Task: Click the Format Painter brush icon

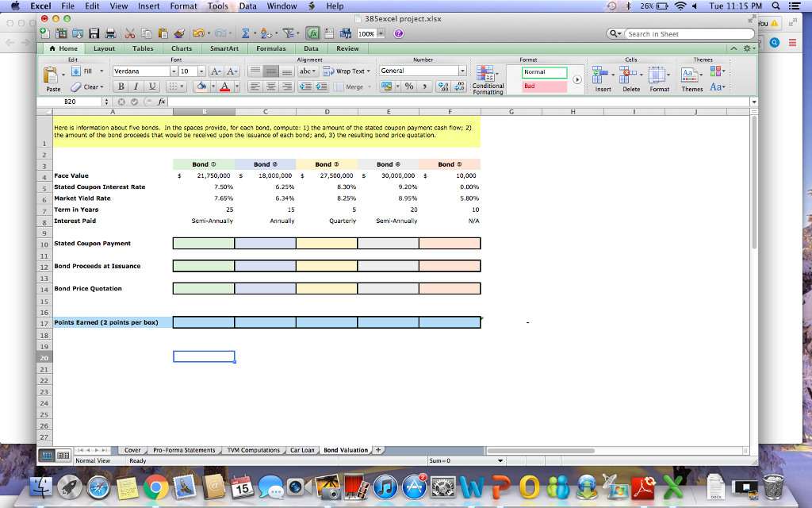Action: (x=179, y=33)
